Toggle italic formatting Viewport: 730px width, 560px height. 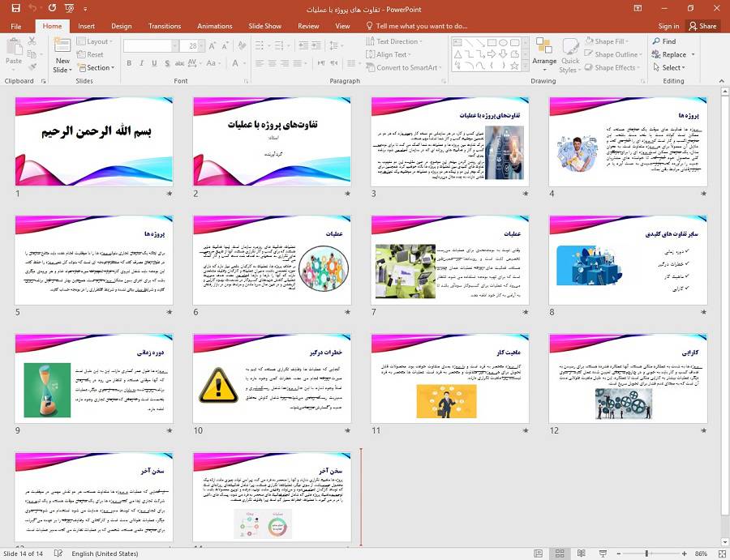point(141,63)
